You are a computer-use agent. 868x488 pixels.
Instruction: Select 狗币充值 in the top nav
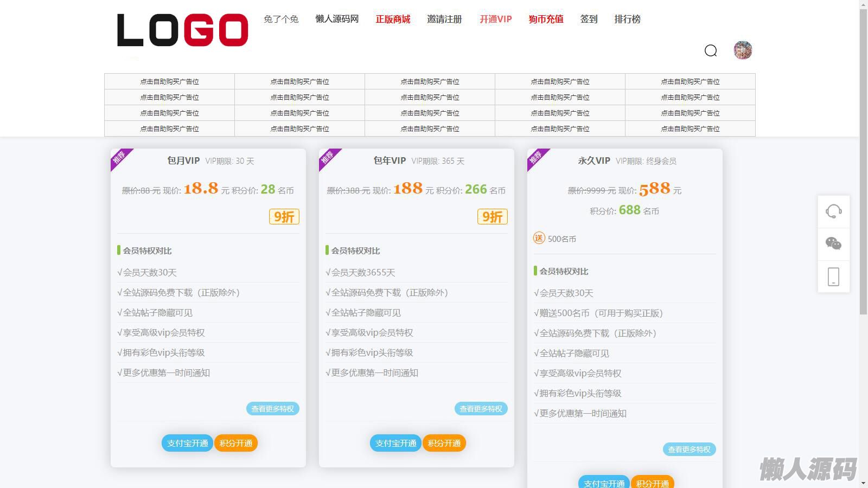click(546, 19)
